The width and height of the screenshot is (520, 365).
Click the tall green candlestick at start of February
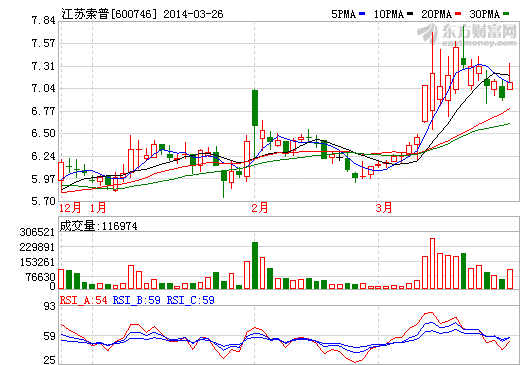pyautogui.click(x=255, y=108)
